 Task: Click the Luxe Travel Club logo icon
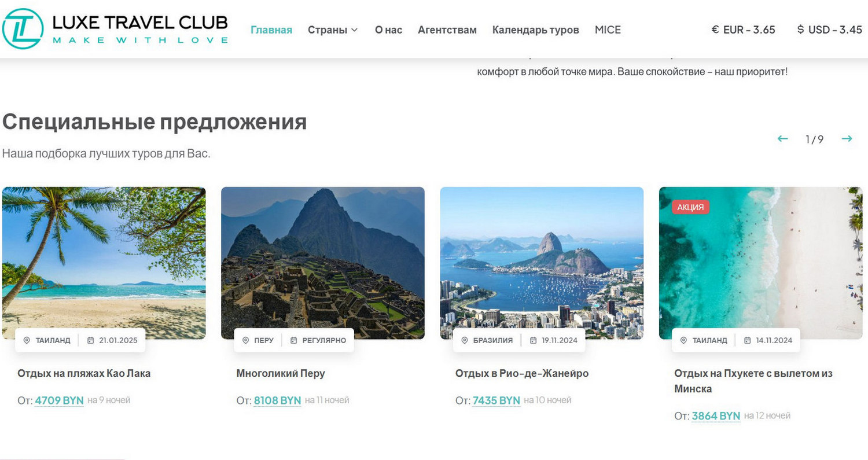[x=23, y=28]
